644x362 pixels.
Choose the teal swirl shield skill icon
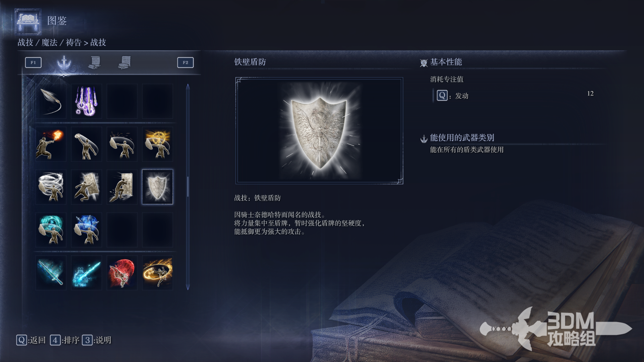pos(51,230)
